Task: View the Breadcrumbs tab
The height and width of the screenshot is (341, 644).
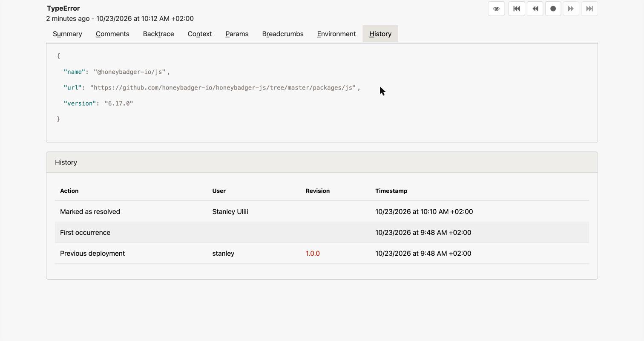Action: tap(283, 34)
